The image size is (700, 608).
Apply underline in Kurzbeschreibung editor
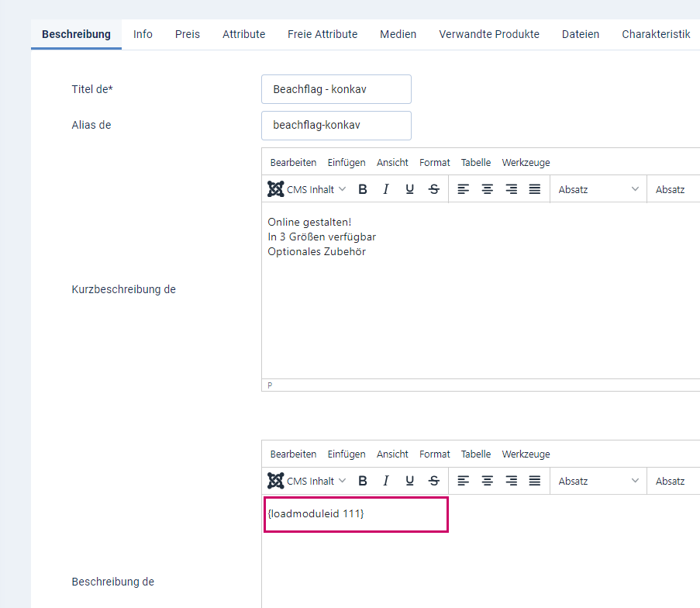pos(410,189)
